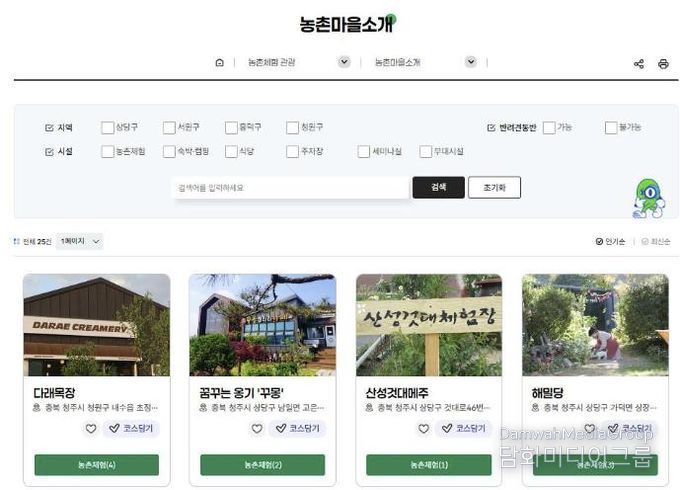Click the green mascot character icon
Viewport: 680px width, 490px height.
[x=648, y=199]
